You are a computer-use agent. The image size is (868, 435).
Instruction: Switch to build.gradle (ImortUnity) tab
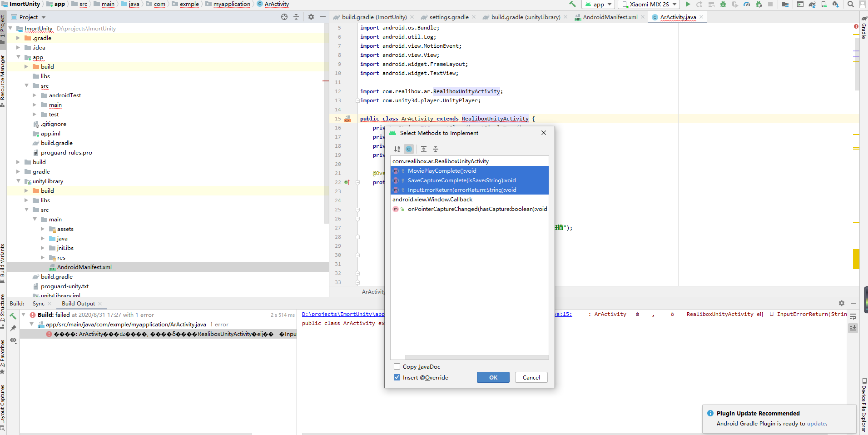click(374, 17)
